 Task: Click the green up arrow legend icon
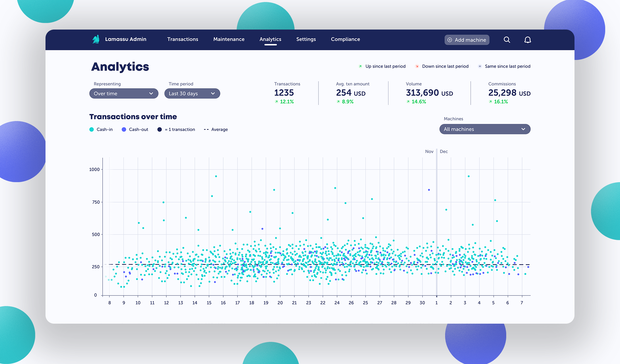pyautogui.click(x=360, y=66)
